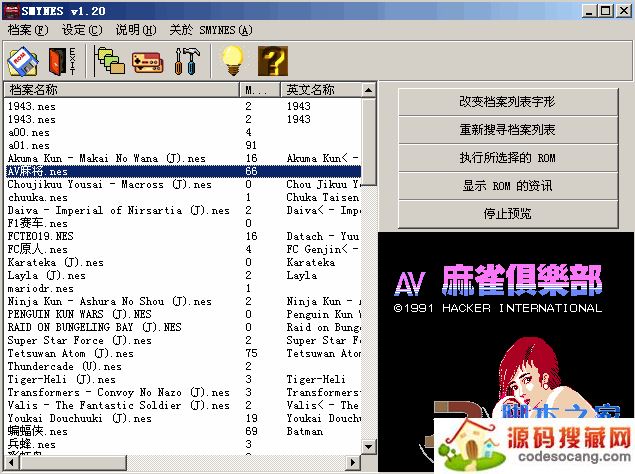635x474 pixels.
Task: Open the 档案(F) menu
Action: click(27, 29)
